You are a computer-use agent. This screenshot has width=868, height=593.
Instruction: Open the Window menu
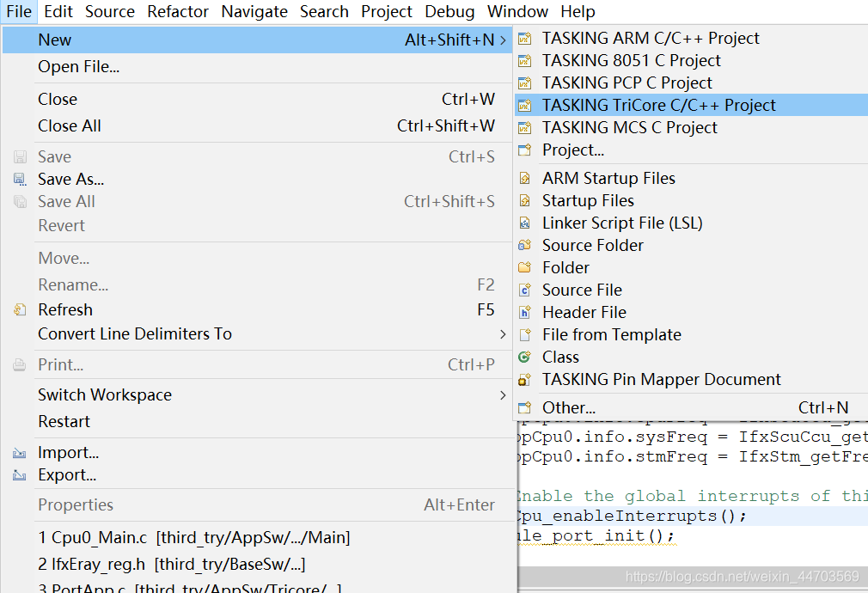(x=517, y=12)
